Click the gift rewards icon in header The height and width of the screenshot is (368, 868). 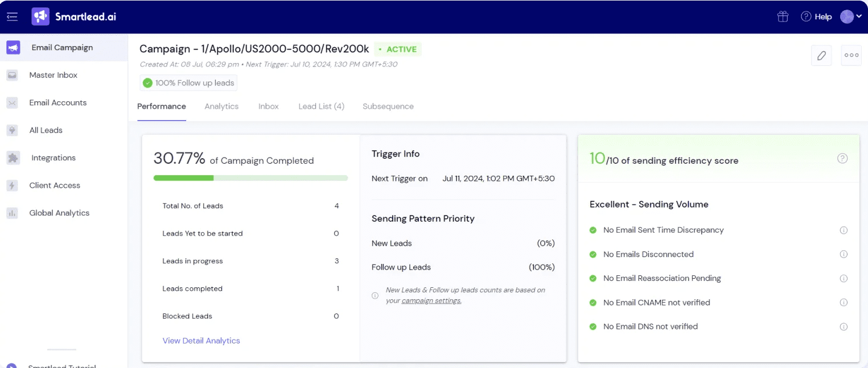coord(782,16)
